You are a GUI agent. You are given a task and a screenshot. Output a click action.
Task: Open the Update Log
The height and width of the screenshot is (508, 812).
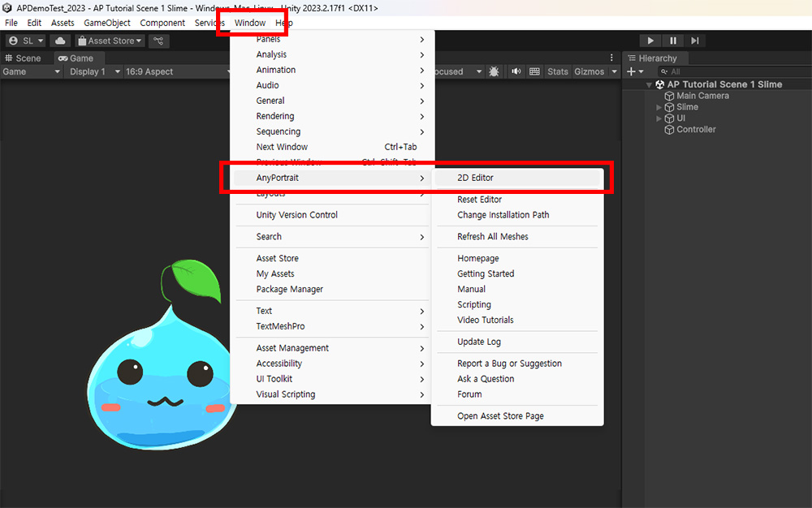pos(517,342)
